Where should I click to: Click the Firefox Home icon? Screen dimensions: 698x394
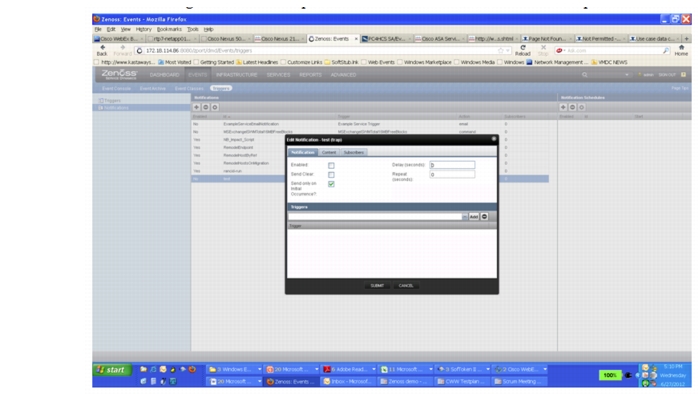tap(681, 50)
